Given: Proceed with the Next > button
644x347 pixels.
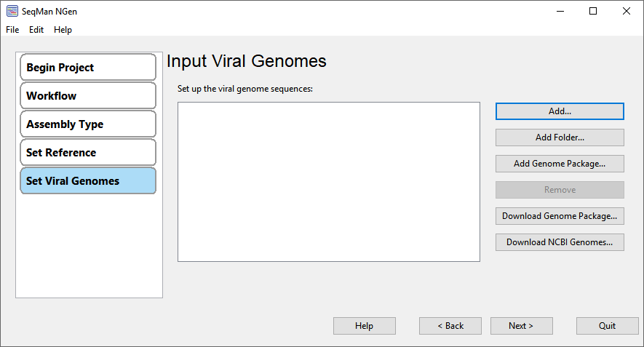Looking at the screenshot, I should coord(522,326).
